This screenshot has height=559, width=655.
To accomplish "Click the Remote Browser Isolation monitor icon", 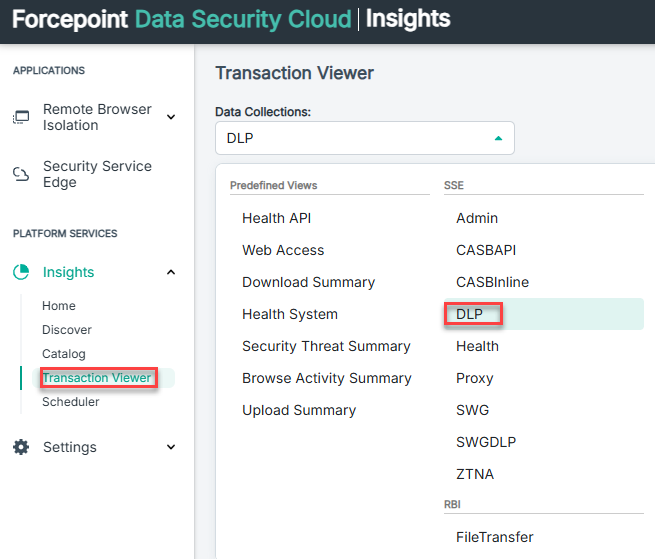I will click(x=21, y=117).
